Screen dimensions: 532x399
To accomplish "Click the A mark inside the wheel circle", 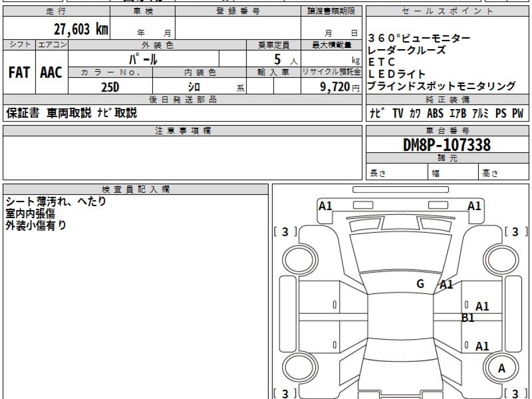I will 502,368.
